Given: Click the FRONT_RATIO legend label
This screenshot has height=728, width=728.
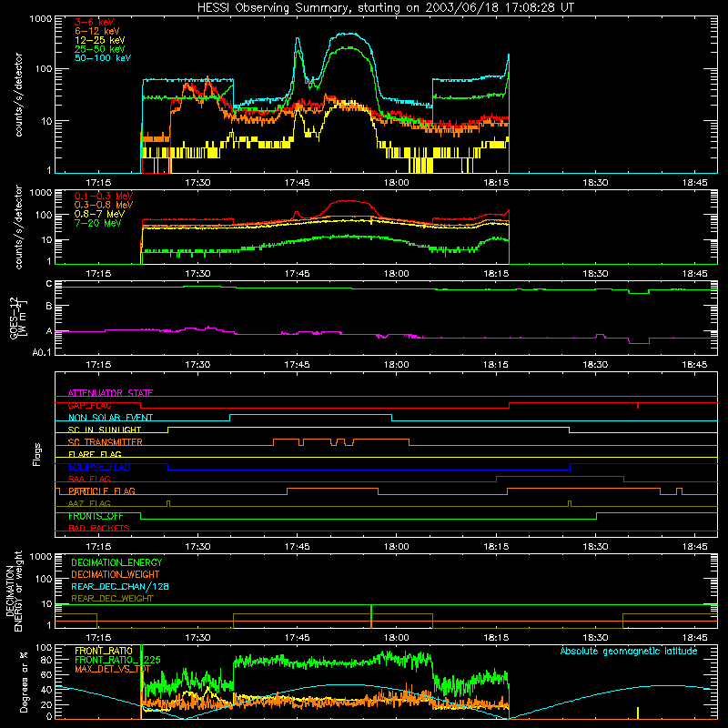Looking at the screenshot, I should pos(104,651).
